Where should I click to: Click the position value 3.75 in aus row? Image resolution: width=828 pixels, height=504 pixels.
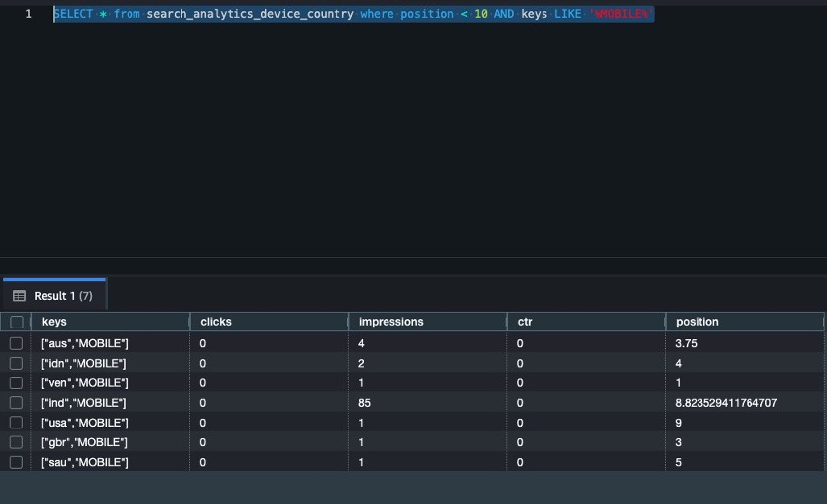tap(687, 343)
